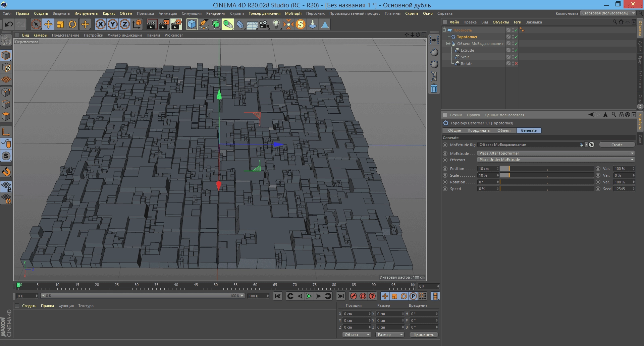
Task: Open the MoGraph menu
Action: (x=293, y=13)
